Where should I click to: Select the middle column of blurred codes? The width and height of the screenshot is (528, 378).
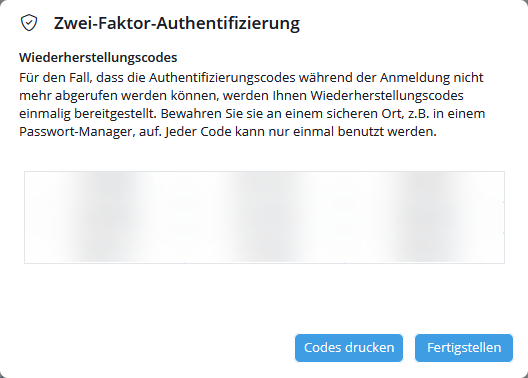click(264, 217)
